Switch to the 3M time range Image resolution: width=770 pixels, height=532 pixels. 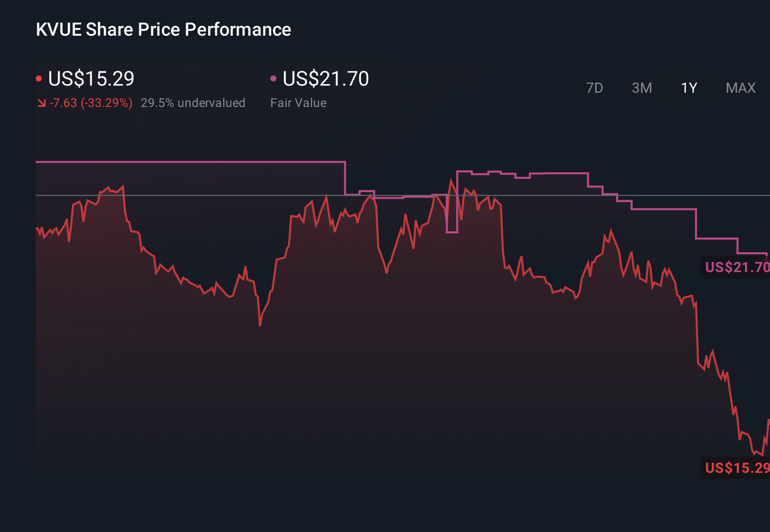pos(641,88)
